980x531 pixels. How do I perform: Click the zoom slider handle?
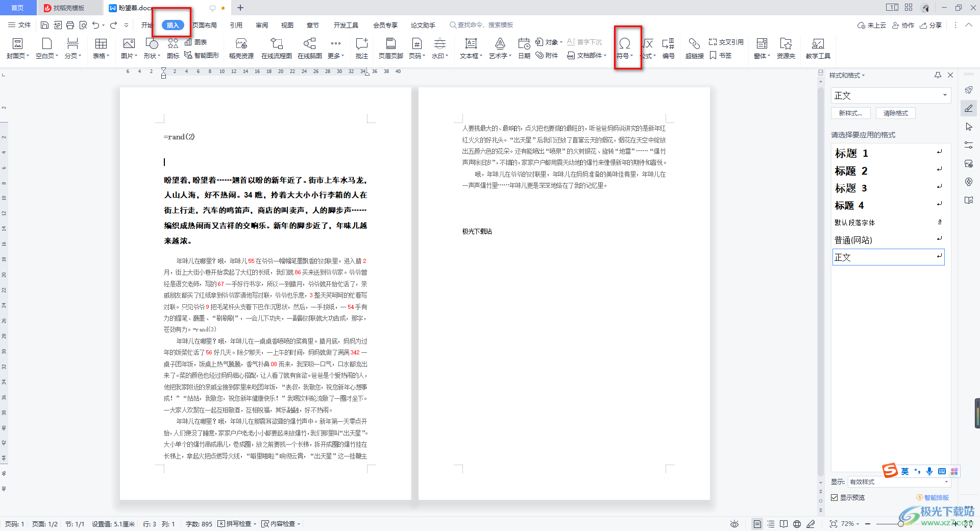pos(901,524)
